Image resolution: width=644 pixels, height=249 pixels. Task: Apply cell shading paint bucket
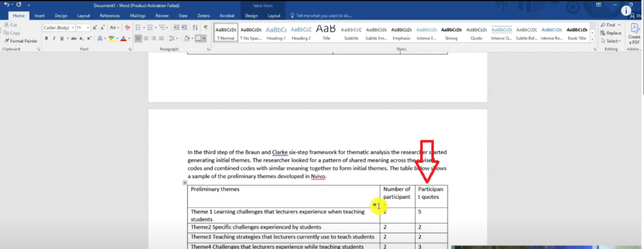pyautogui.click(x=187, y=38)
